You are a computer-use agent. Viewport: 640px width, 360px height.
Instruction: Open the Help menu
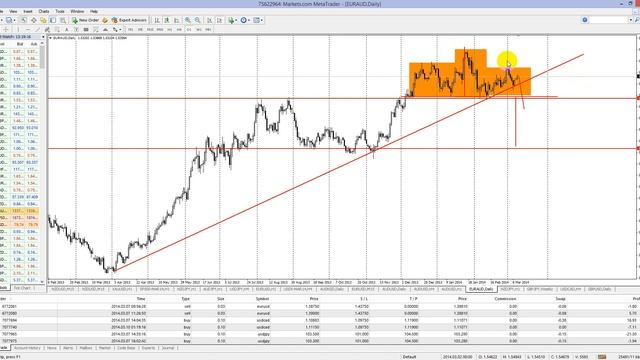click(x=94, y=11)
